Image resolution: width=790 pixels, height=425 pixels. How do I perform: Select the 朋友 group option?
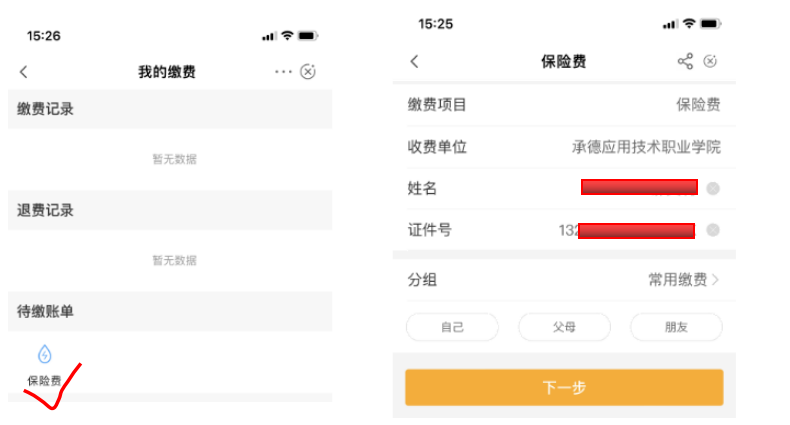[x=676, y=327]
